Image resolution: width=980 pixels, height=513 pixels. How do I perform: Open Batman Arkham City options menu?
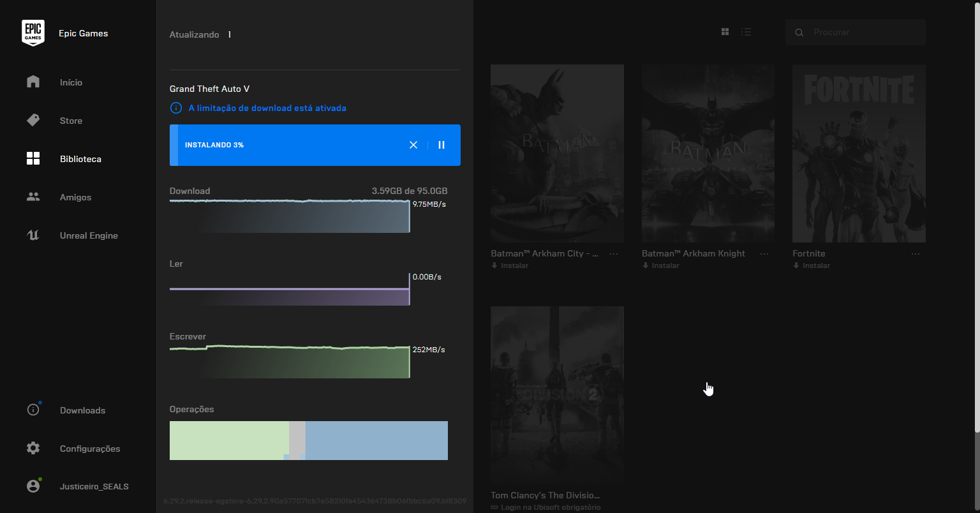[614, 254]
